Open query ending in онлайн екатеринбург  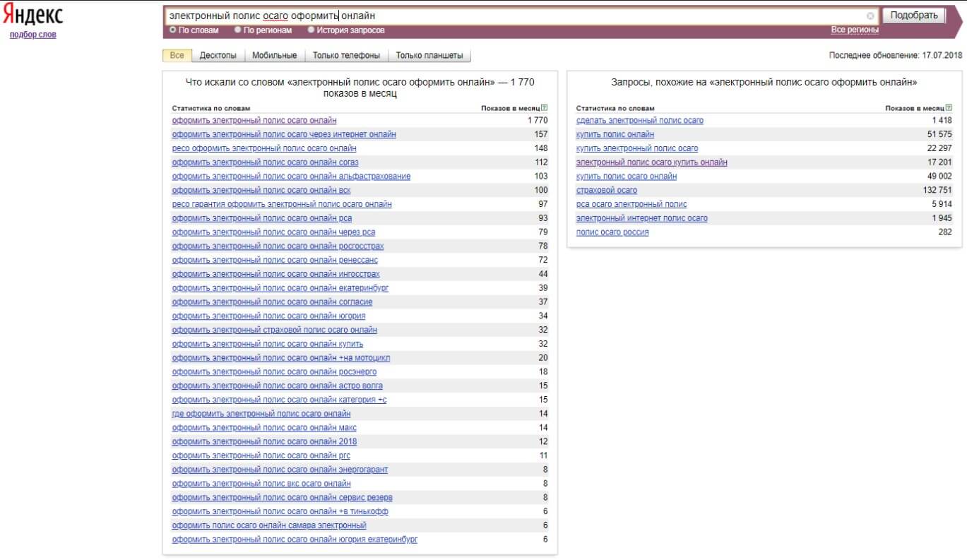coord(280,287)
